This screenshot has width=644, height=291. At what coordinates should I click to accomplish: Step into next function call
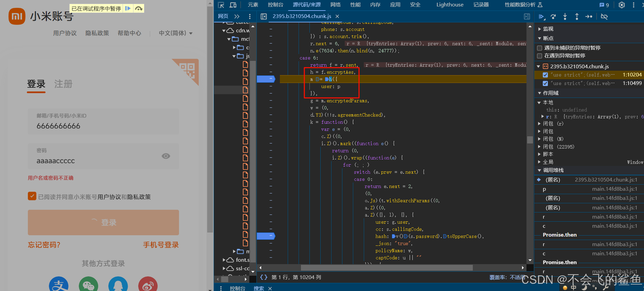[565, 16]
